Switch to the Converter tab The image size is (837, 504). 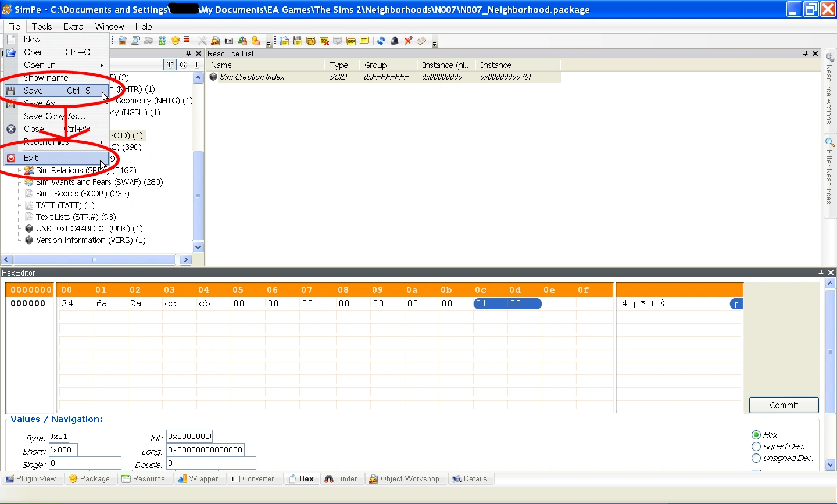click(253, 479)
